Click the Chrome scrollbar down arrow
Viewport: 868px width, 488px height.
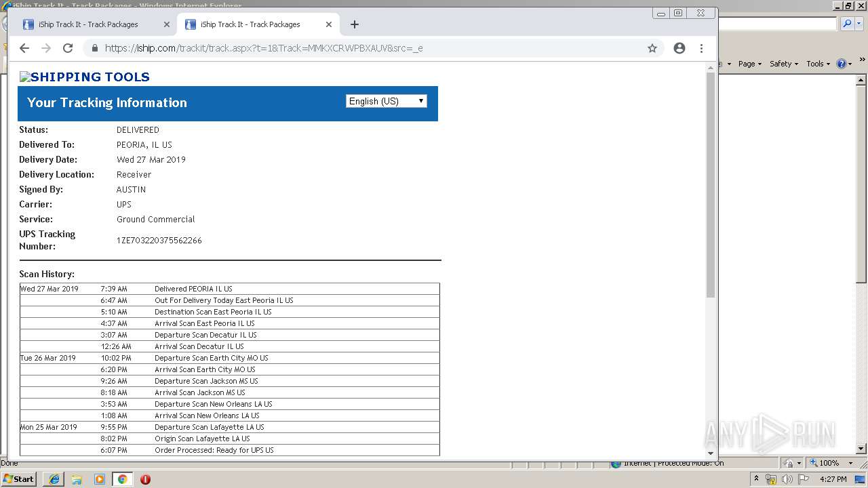[711, 453]
